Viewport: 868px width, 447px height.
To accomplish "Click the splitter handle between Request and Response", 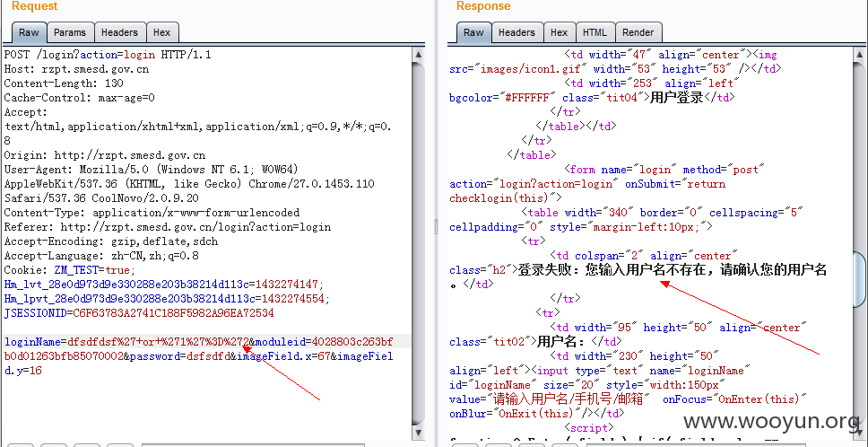I will (x=436, y=227).
